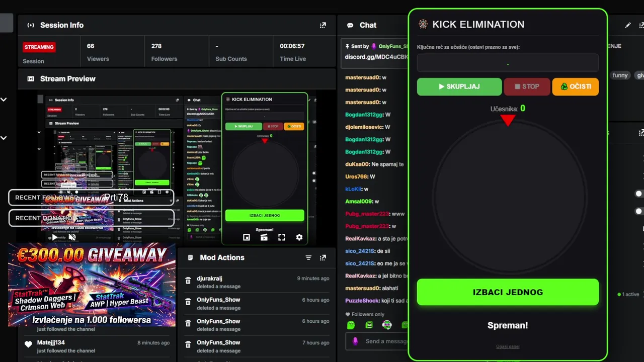Click trash icon beside 7 hours ago entry
This screenshot has height=362, width=644.
(188, 345)
